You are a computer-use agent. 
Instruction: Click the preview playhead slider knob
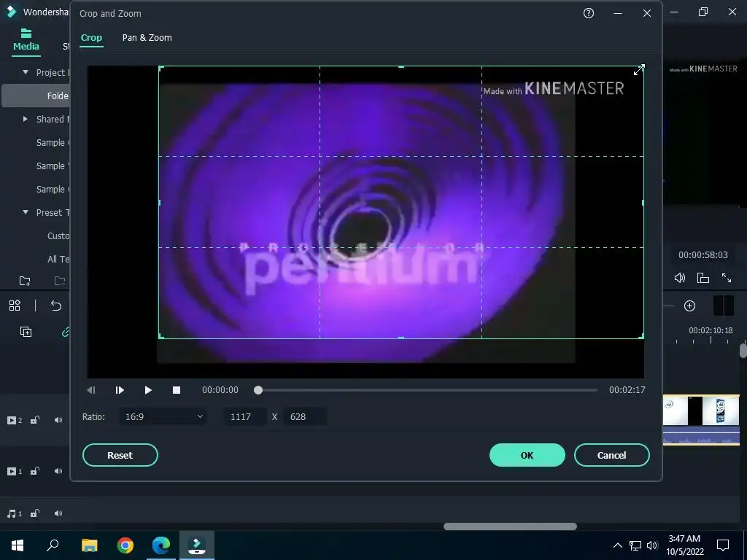258,390
